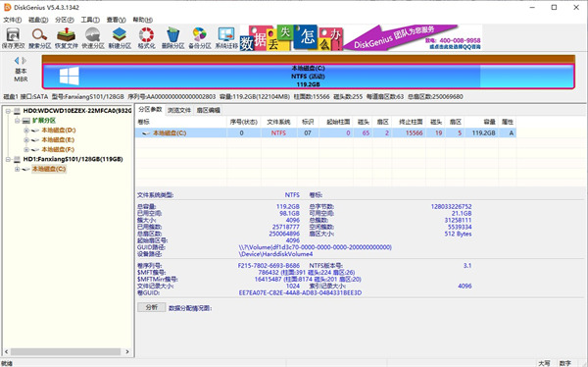Go to next disk with grey right arrow
The width and height of the screenshot is (588, 367).
(24, 61)
